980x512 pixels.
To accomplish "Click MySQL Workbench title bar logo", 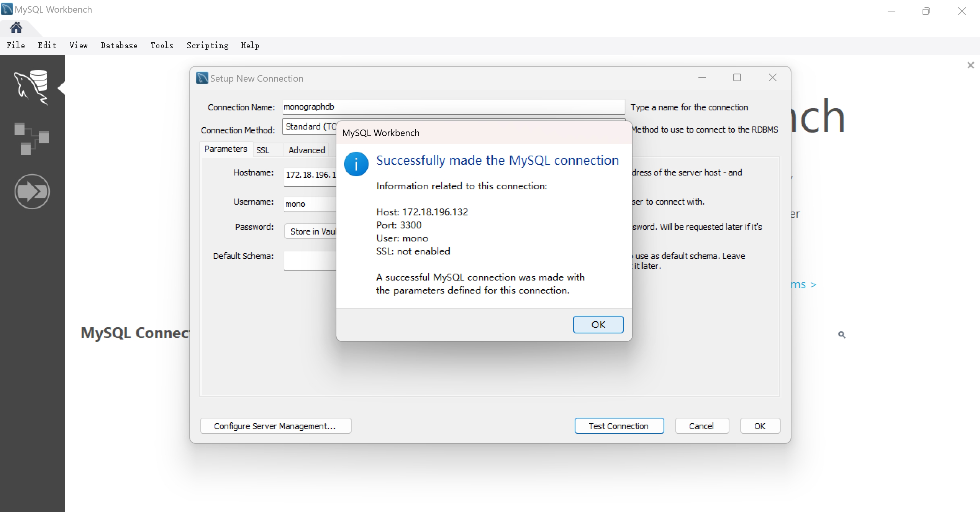I will coord(7,9).
